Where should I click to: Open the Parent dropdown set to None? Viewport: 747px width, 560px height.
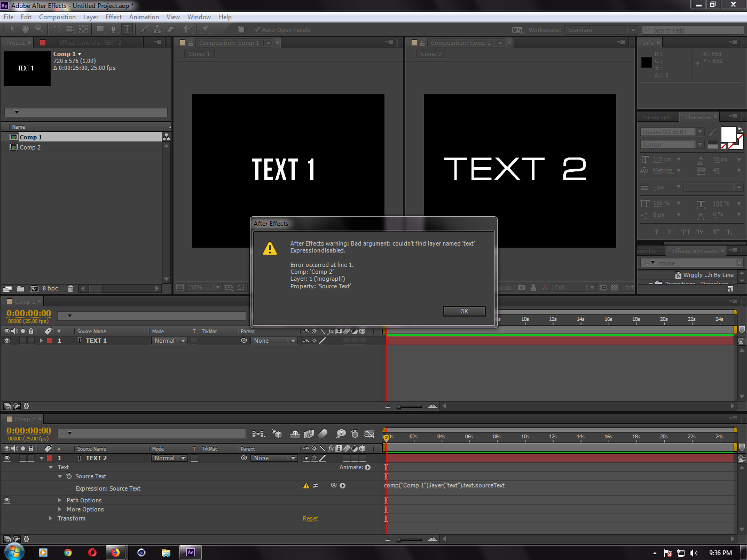(274, 458)
